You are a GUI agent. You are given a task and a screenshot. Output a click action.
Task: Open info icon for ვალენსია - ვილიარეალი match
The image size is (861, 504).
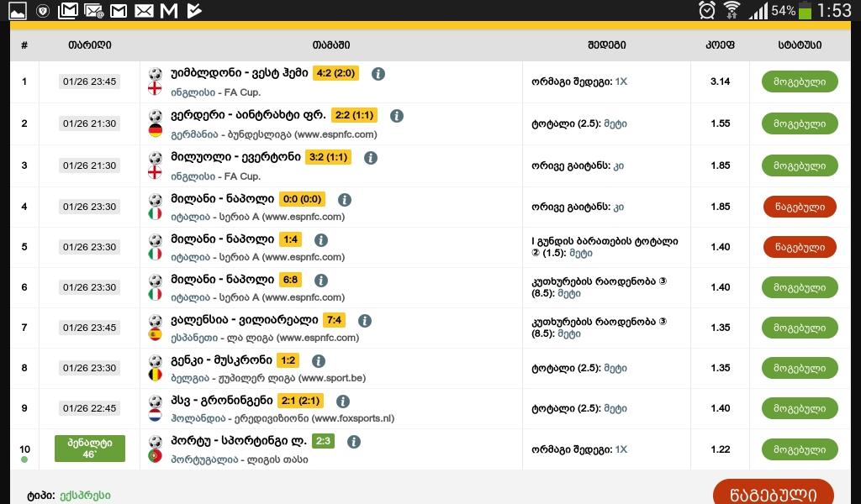(x=365, y=321)
